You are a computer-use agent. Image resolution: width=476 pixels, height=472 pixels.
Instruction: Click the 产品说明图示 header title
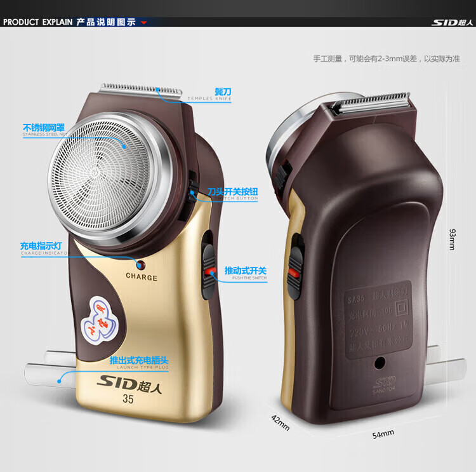click(x=106, y=22)
